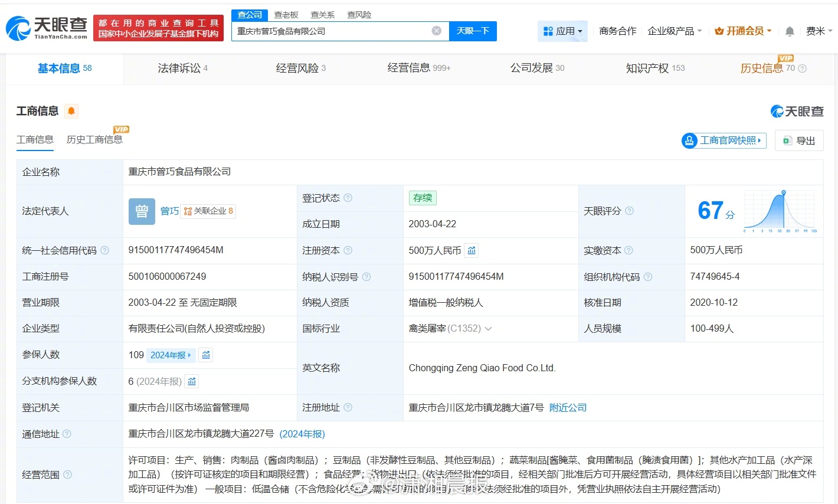Click the 曾 avatar icon for 曾巧
Screen dimensions: 838x504
(x=142, y=211)
